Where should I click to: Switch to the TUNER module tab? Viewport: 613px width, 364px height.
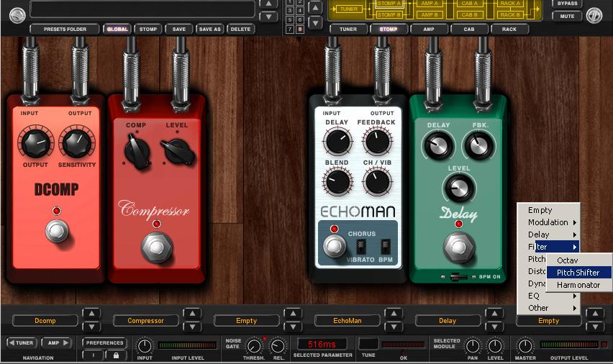click(x=348, y=29)
